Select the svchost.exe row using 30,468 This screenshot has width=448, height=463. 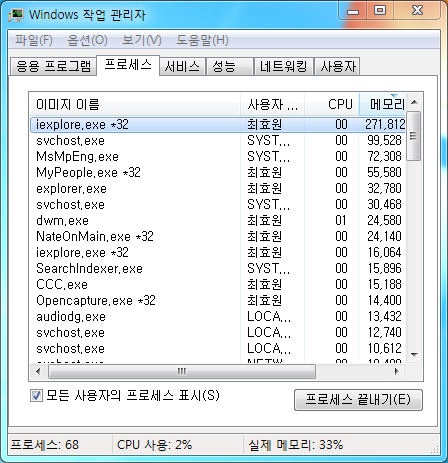[218, 204]
